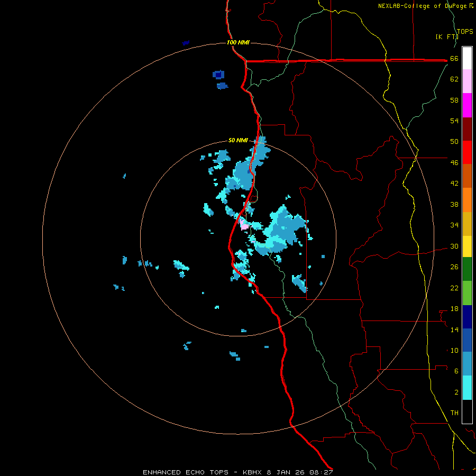Click the '38' legend value label
Viewport: 476px width, 476px height.
(x=454, y=204)
